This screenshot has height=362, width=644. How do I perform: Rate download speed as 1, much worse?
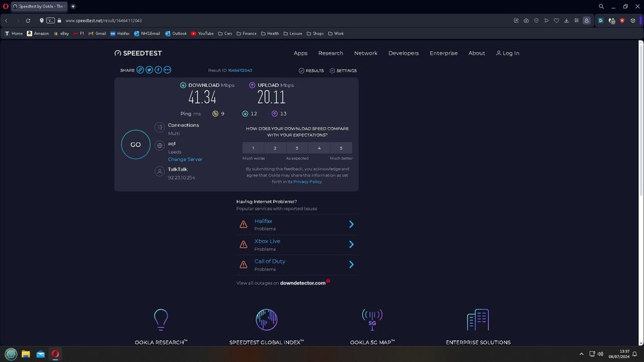pyautogui.click(x=253, y=148)
